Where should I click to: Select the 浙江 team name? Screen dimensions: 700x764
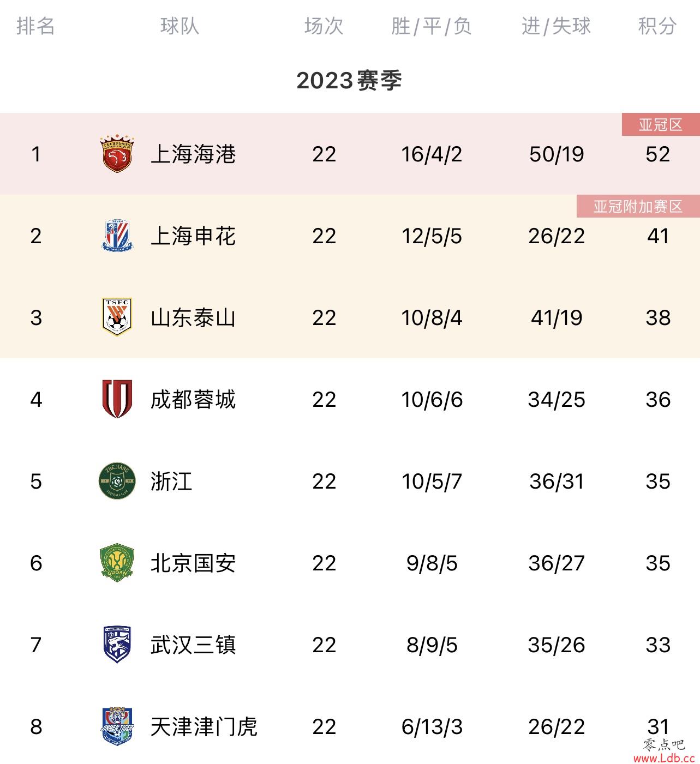[x=171, y=481]
